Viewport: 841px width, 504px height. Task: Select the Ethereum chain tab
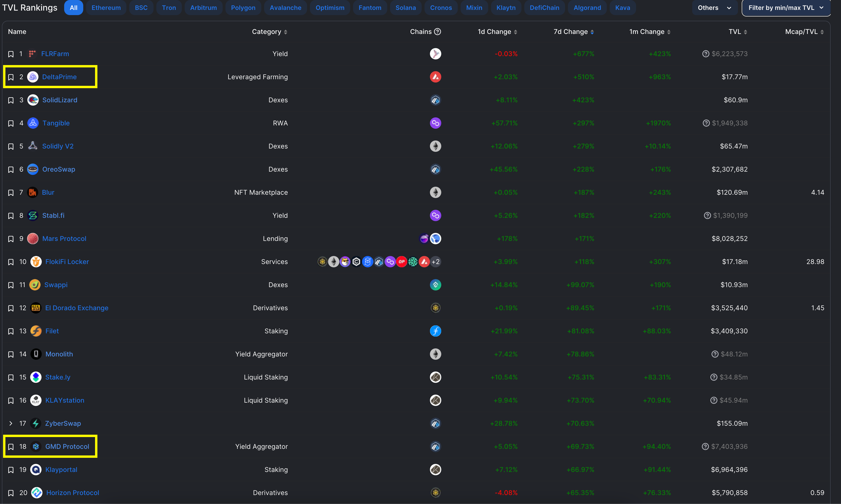[x=106, y=8]
